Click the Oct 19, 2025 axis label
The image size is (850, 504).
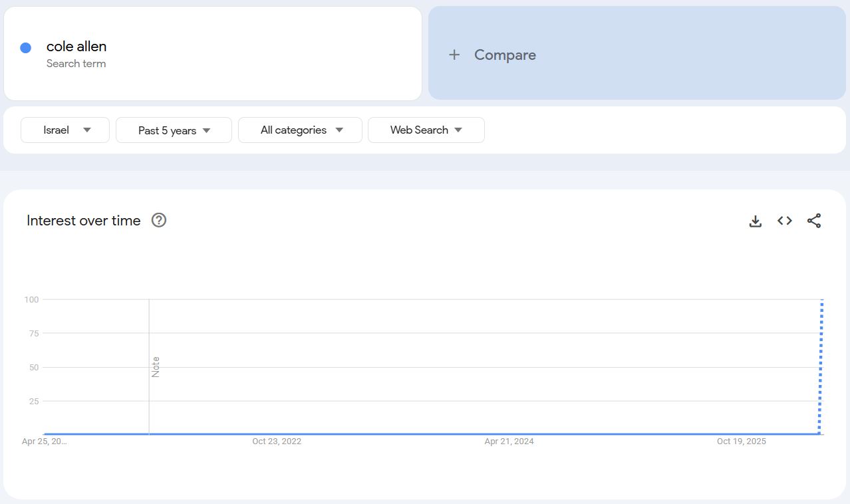(x=742, y=441)
